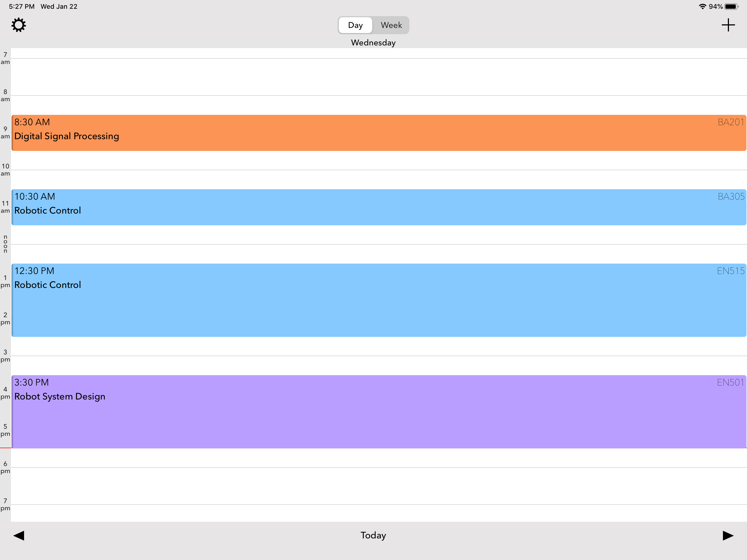The height and width of the screenshot is (560, 747).
Task: Go to previous day with left arrow
Action: [x=19, y=535]
